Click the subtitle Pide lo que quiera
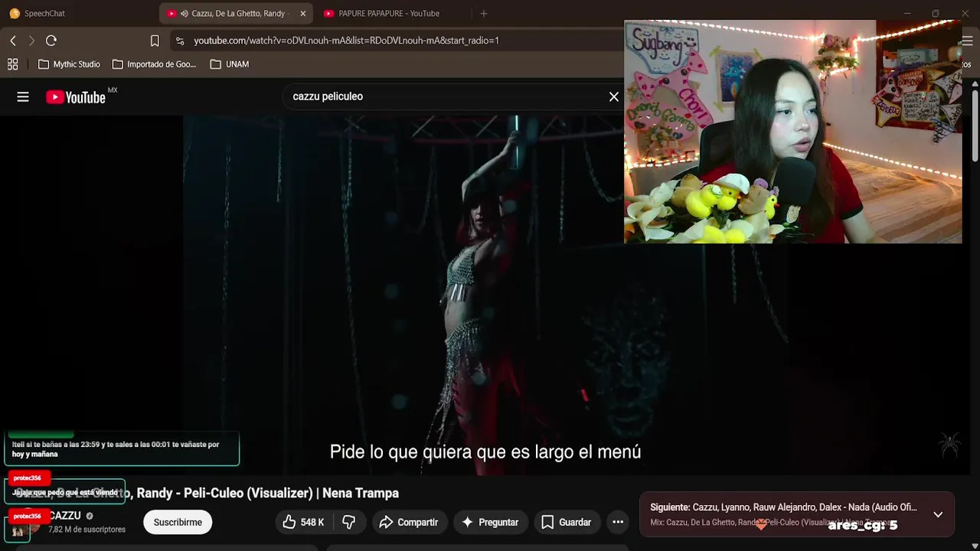980x551 pixels. [485, 452]
